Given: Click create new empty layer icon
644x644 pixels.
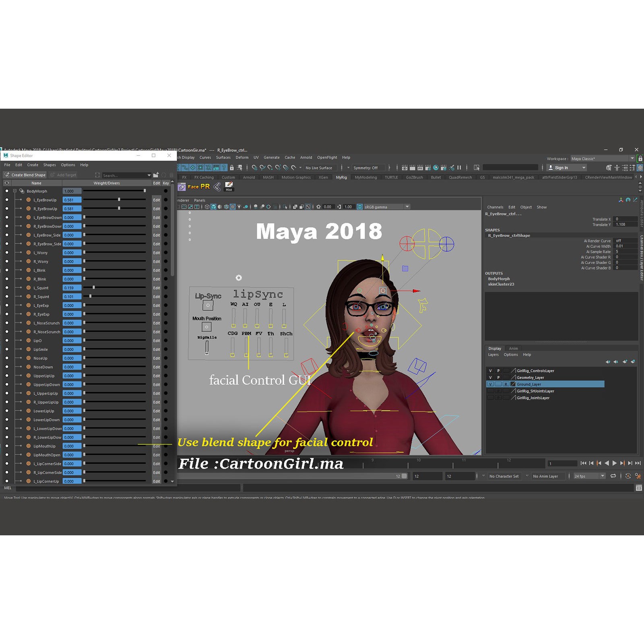Looking at the screenshot, I should tap(625, 361).
